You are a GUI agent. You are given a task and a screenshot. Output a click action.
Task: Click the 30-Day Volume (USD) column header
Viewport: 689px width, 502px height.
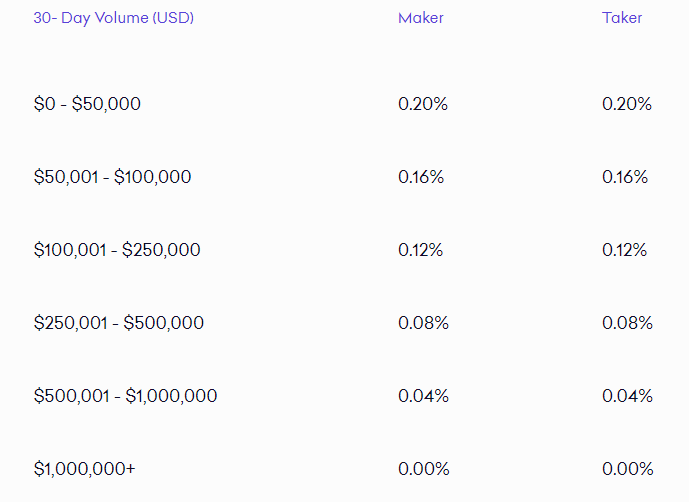113,18
